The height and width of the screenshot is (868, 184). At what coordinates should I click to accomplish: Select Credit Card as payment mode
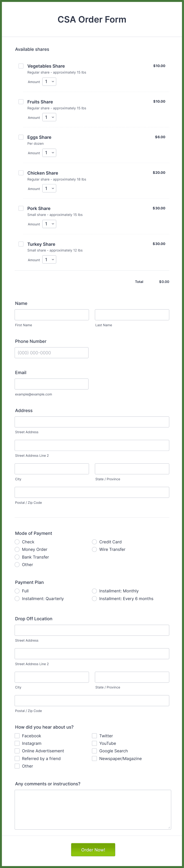click(94, 542)
